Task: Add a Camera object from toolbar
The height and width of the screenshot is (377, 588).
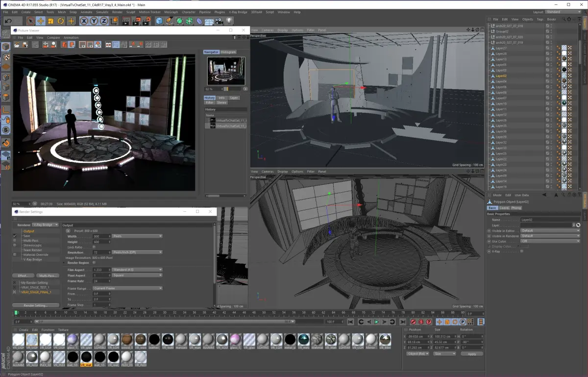Action: point(219,21)
